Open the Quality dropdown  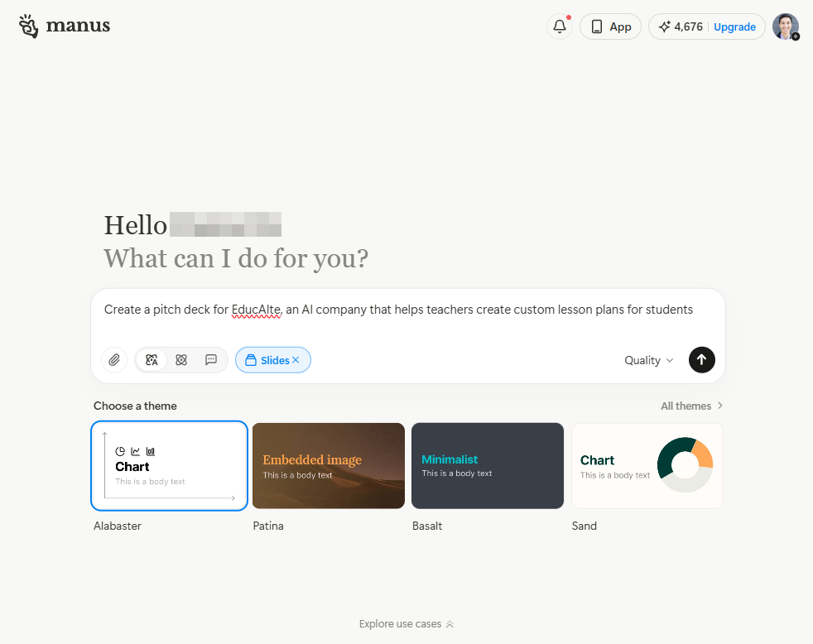(x=648, y=360)
